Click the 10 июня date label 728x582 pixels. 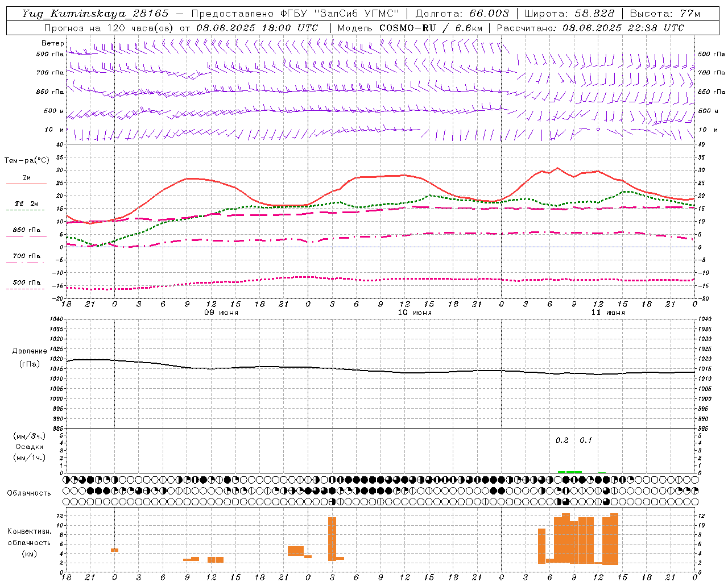pyautogui.click(x=414, y=313)
